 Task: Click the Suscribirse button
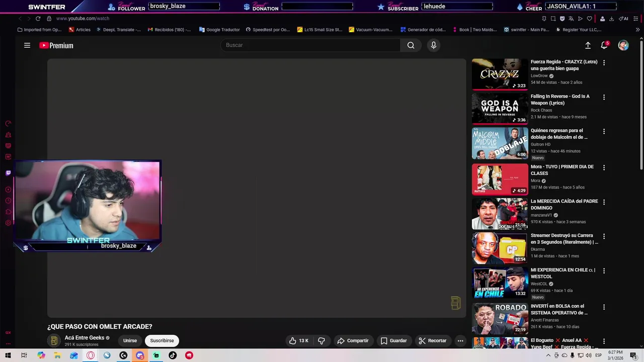tap(162, 340)
